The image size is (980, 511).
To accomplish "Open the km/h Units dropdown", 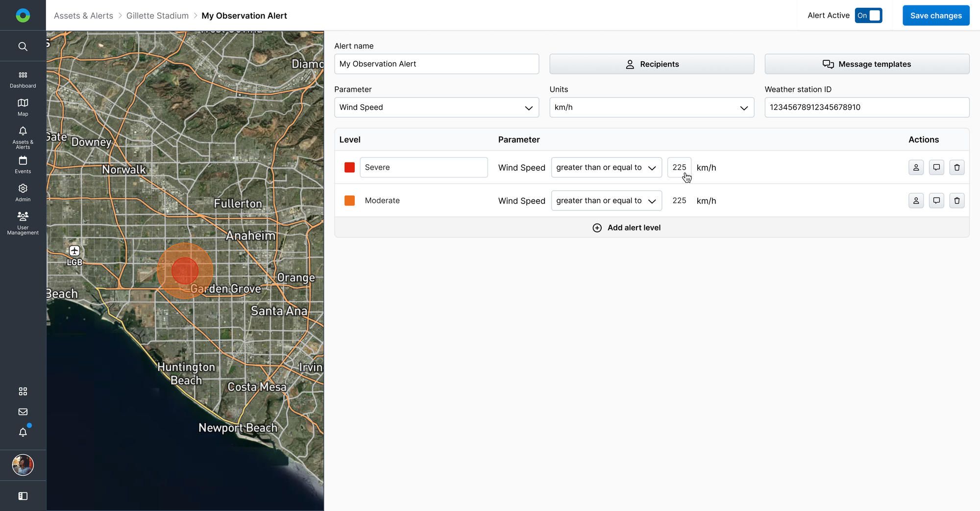I will pyautogui.click(x=651, y=107).
